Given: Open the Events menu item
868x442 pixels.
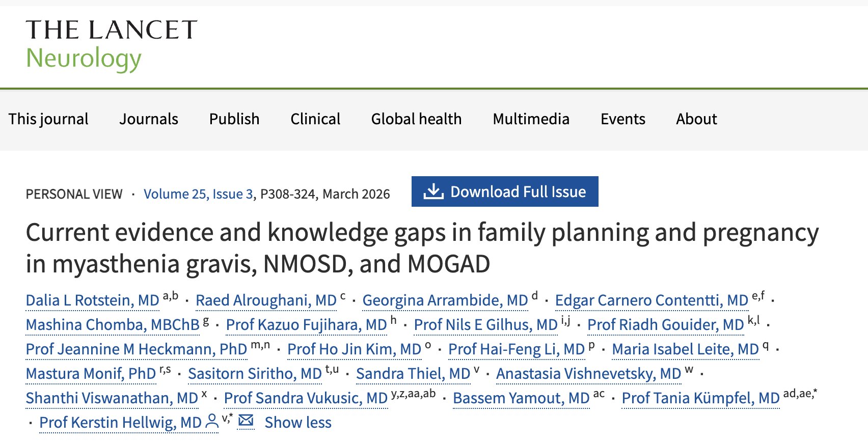Looking at the screenshot, I should coord(622,119).
